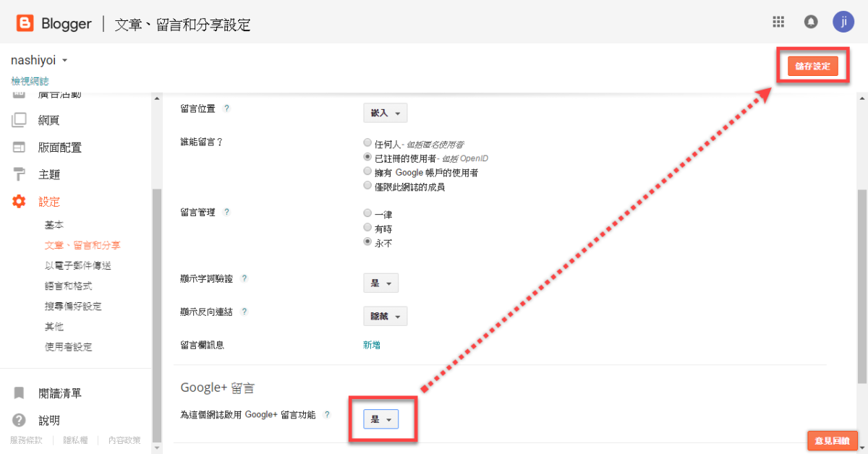Select 已註冊的使用者 radio option
This screenshot has width=868, height=454.
pos(368,157)
